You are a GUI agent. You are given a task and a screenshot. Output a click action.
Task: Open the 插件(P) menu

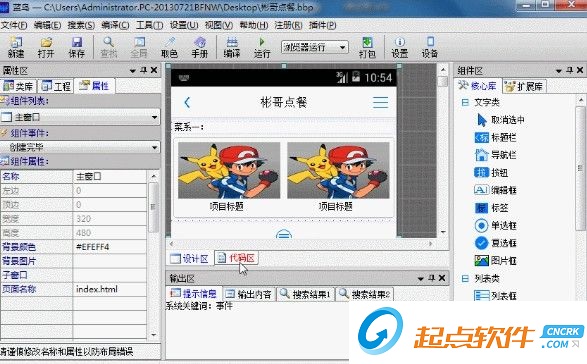click(x=323, y=25)
